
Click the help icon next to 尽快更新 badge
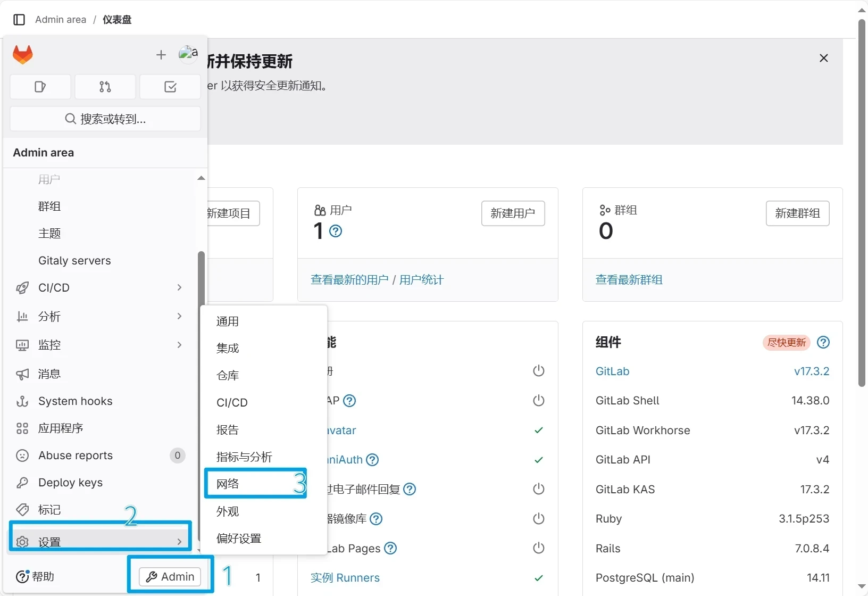[x=823, y=342]
